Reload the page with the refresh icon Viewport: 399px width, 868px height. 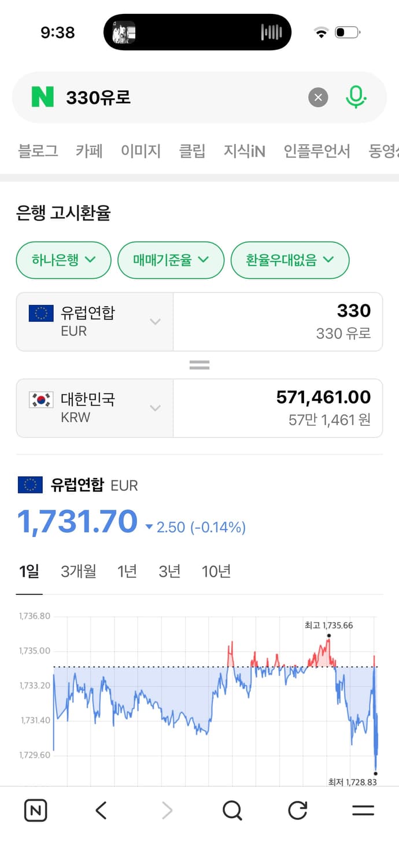click(x=297, y=810)
